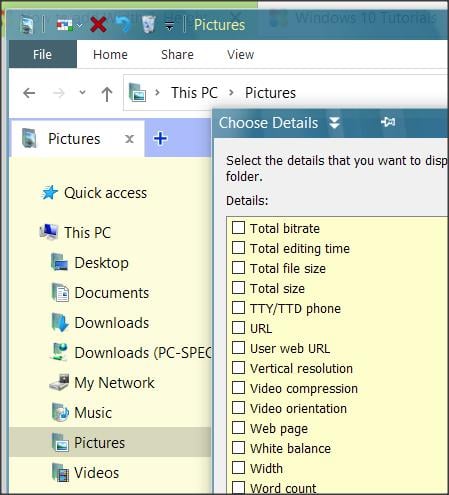Image resolution: width=449 pixels, height=495 pixels.
Task: Tick the Word count checkbox
Action: (238, 487)
